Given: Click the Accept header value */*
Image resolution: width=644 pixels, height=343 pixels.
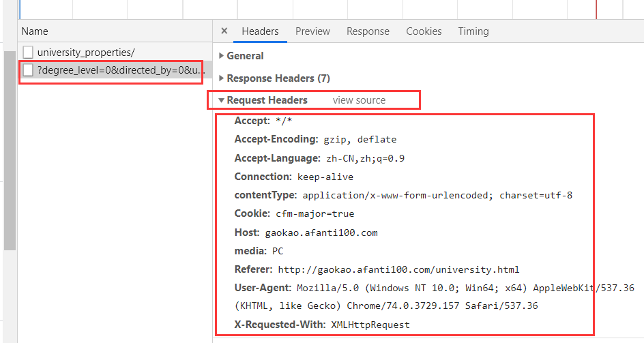Looking at the screenshot, I should tap(284, 121).
